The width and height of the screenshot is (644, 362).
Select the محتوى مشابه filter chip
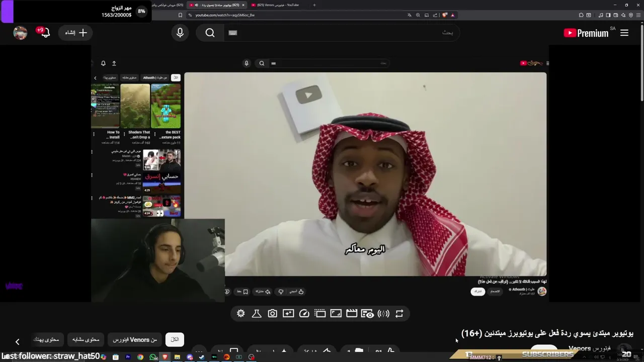click(86, 340)
